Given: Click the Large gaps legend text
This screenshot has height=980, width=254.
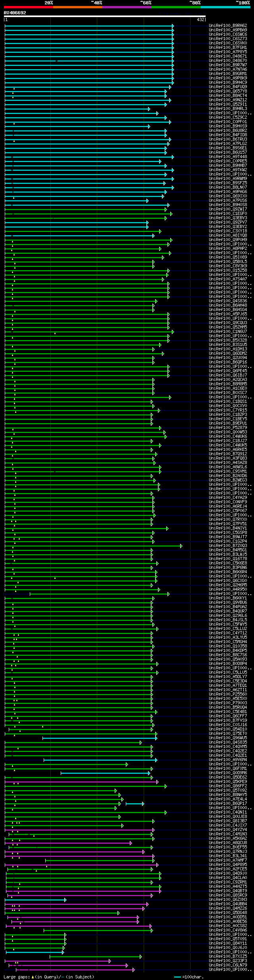Looking at the screenshot, I should (49, 977).
